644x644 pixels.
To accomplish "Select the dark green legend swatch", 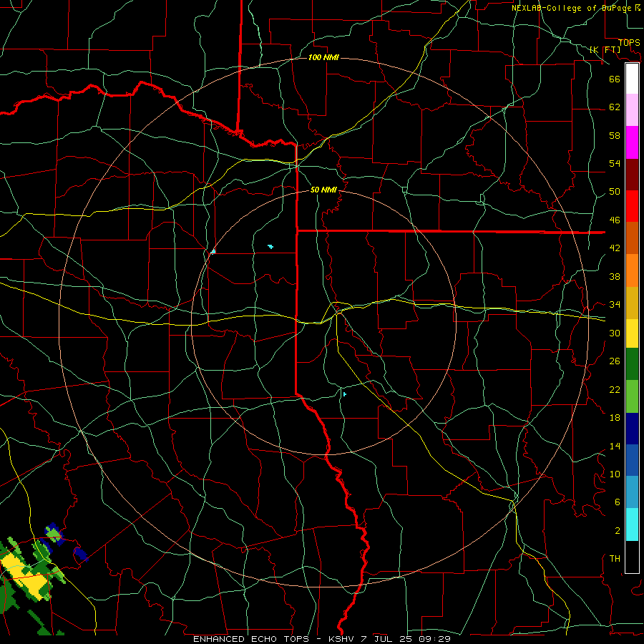I will pos(632,364).
